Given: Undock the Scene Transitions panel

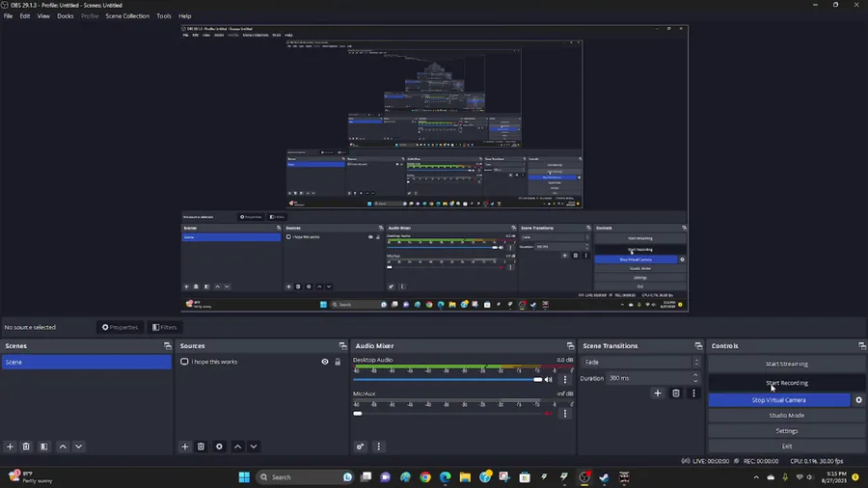Looking at the screenshot, I should [x=698, y=346].
